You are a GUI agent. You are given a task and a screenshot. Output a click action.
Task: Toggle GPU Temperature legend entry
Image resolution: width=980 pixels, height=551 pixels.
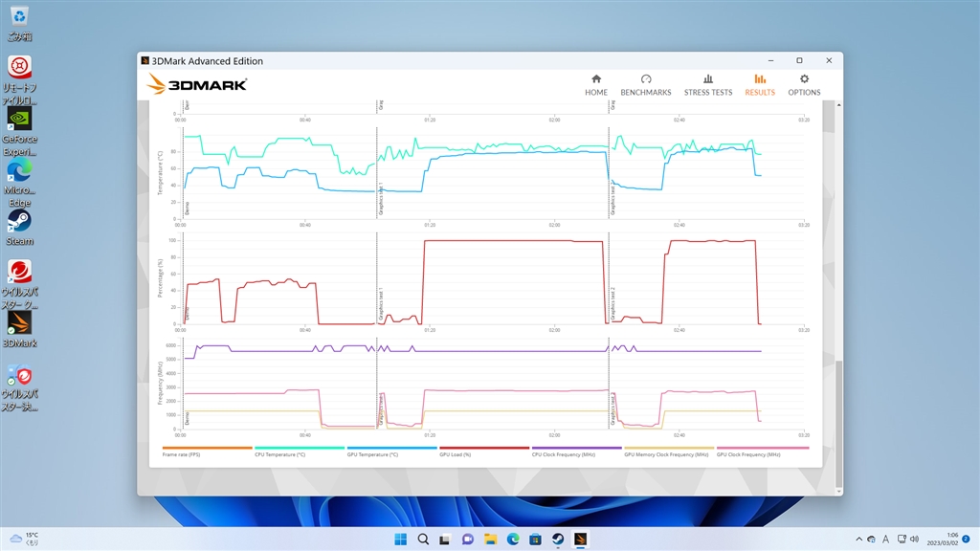click(x=391, y=452)
